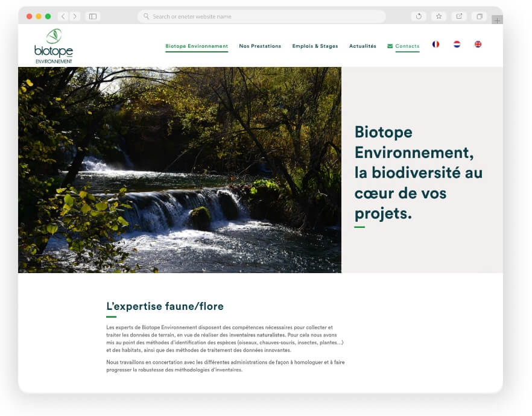The image size is (532, 416).
Task: Open the Actualités menu item
Action: pos(363,46)
